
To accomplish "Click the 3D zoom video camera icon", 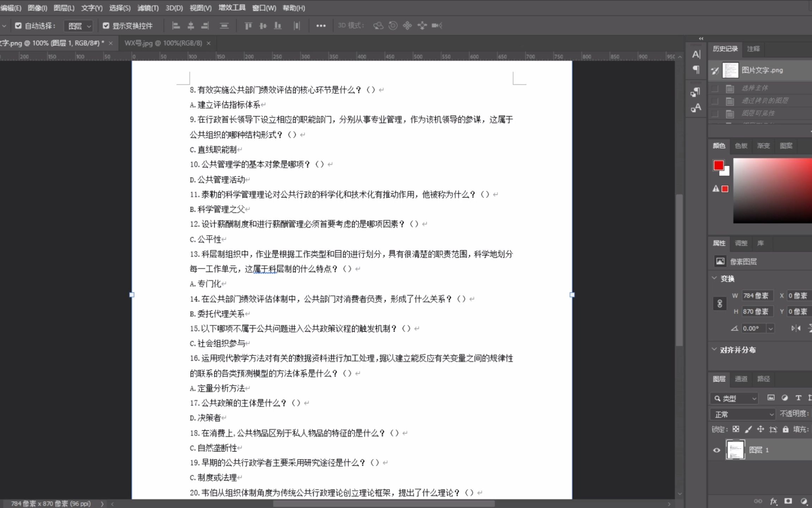I will coord(437,25).
